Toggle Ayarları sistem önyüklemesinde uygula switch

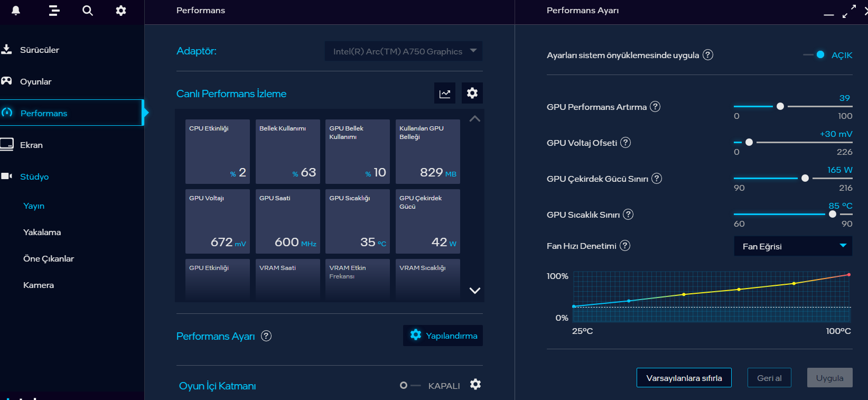pos(814,55)
